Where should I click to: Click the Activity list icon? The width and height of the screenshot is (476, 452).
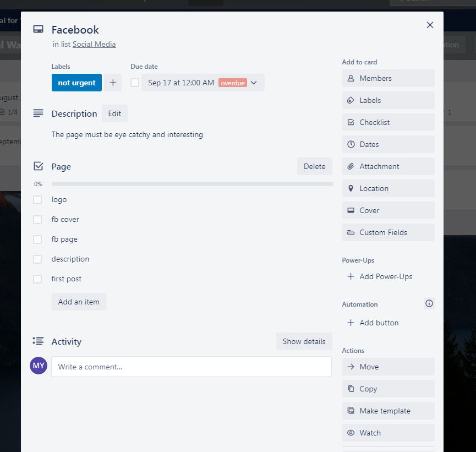pos(39,341)
